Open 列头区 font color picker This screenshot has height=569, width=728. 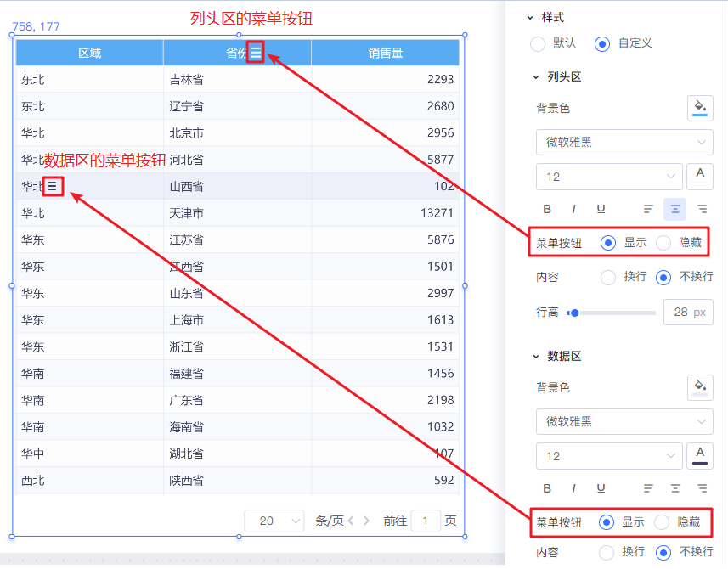(x=700, y=177)
